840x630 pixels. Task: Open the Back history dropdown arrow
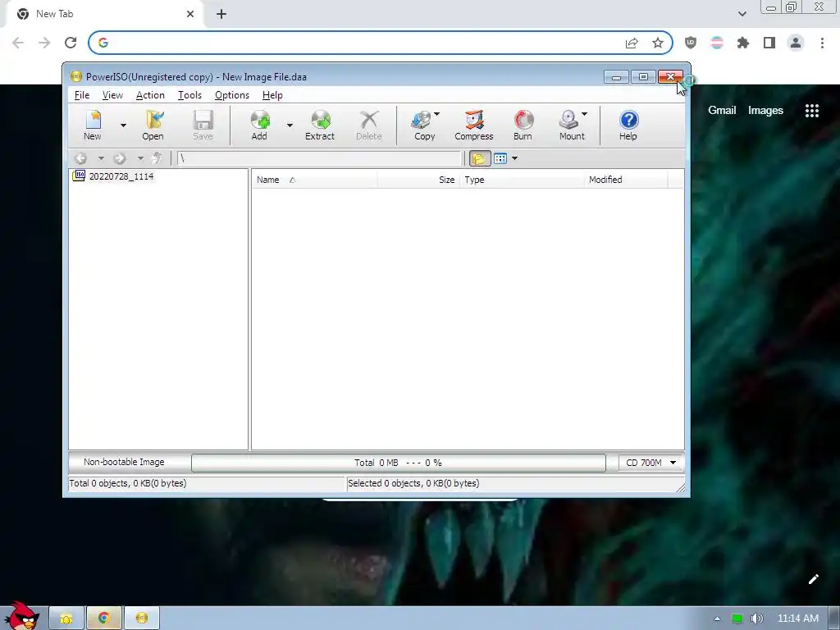(x=101, y=158)
